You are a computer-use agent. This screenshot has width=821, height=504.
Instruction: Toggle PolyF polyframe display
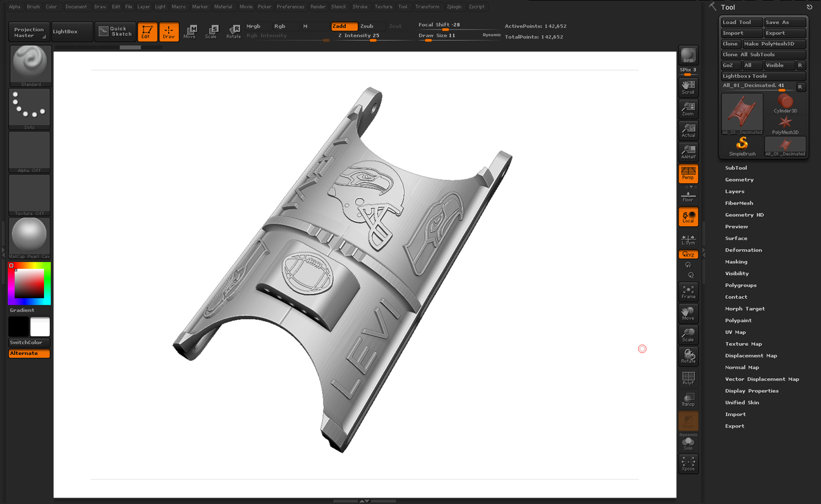(x=688, y=378)
